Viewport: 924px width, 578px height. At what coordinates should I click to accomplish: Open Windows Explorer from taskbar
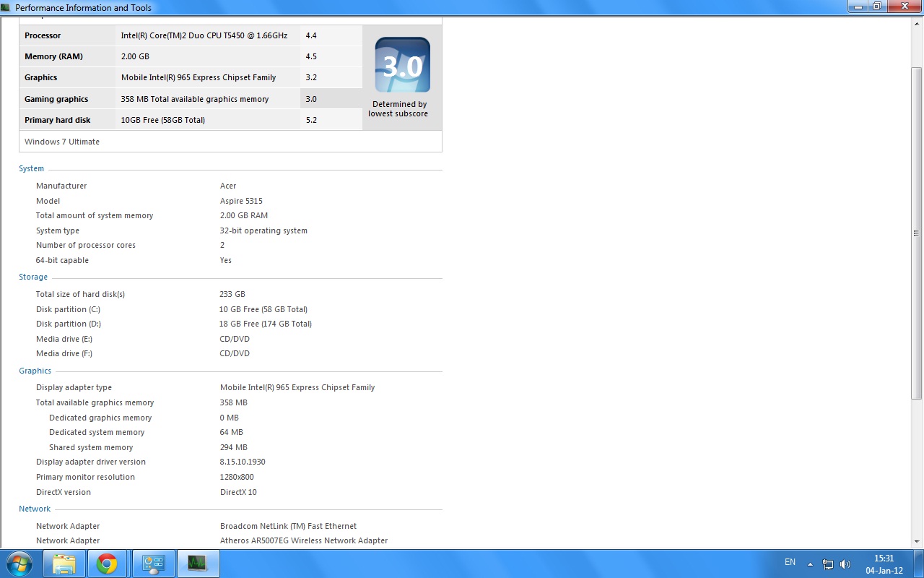click(64, 564)
